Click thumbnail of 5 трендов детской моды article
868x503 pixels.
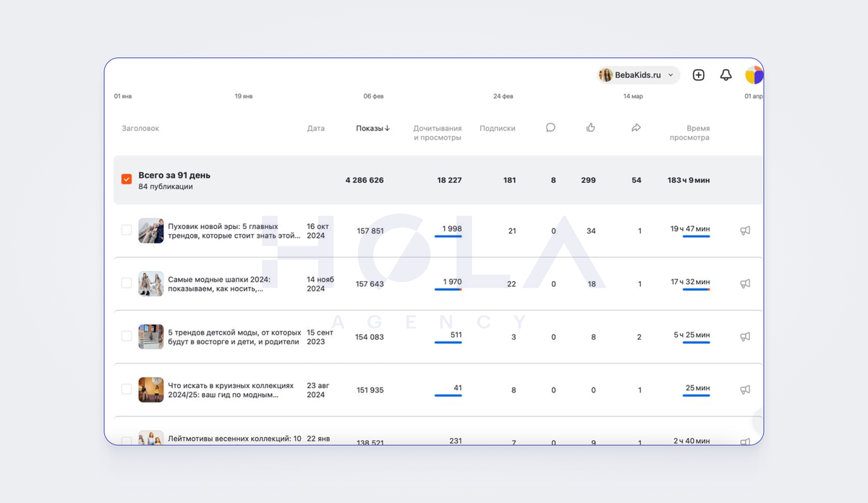pyautogui.click(x=151, y=337)
